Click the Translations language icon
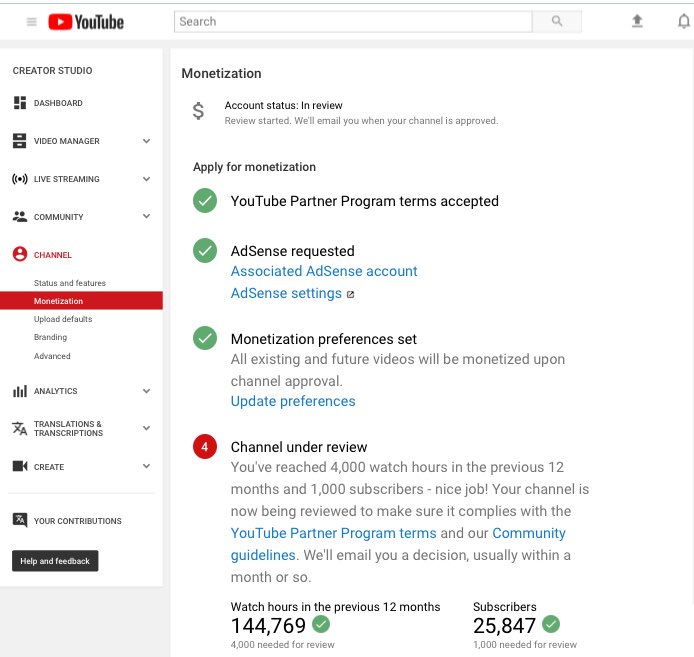This screenshot has width=694, height=657. 19,428
